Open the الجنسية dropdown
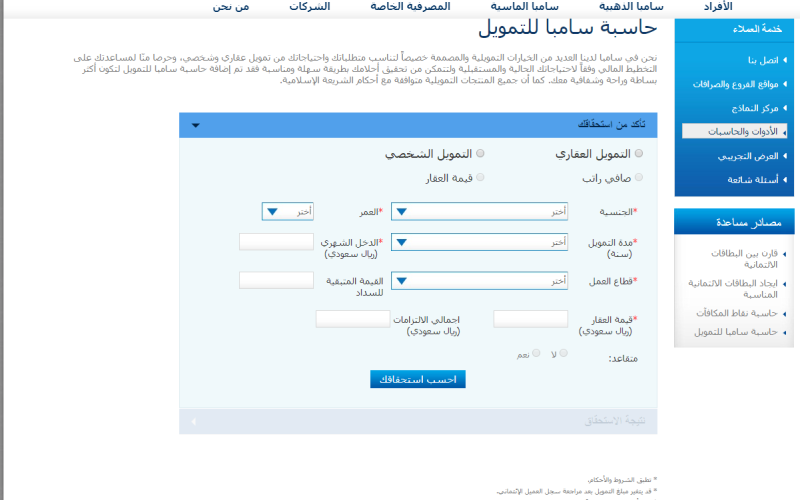Viewport: 800px width, 500px height. pos(480,212)
